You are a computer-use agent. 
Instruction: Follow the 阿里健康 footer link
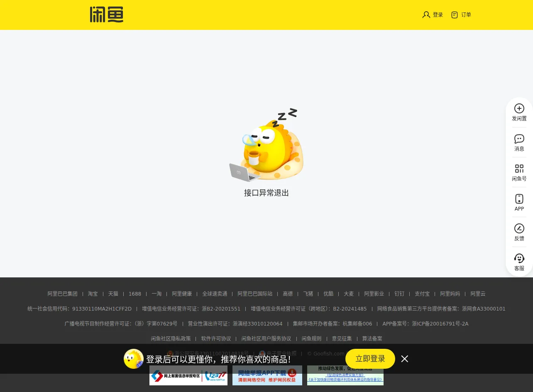click(x=182, y=294)
